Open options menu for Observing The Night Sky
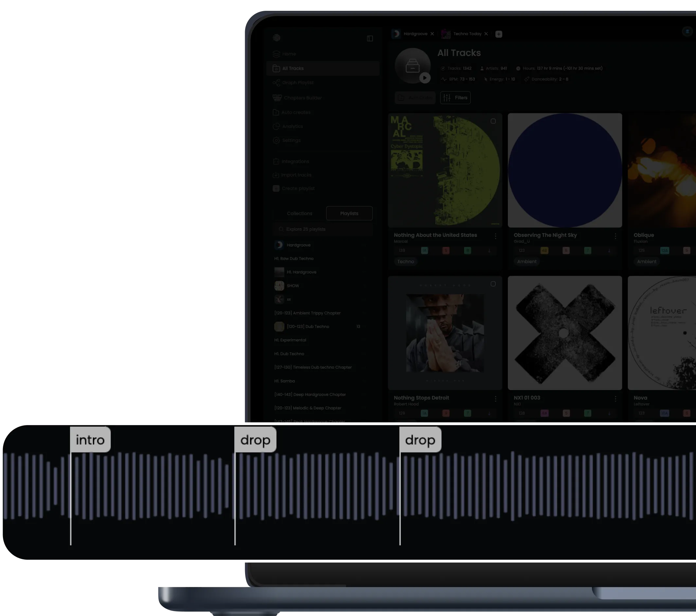Image resolution: width=696 pixels, height=616 pixels. coord(615,236)
